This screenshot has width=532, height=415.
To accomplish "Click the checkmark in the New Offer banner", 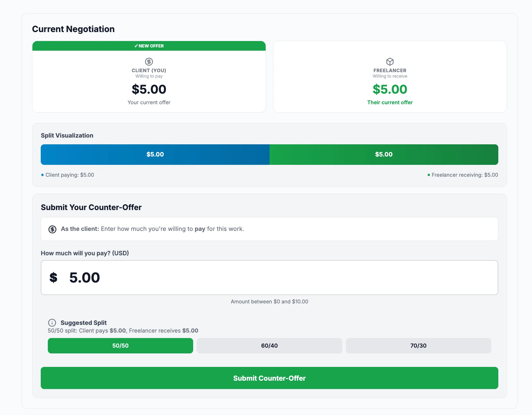I will click(x=136, y=46).
